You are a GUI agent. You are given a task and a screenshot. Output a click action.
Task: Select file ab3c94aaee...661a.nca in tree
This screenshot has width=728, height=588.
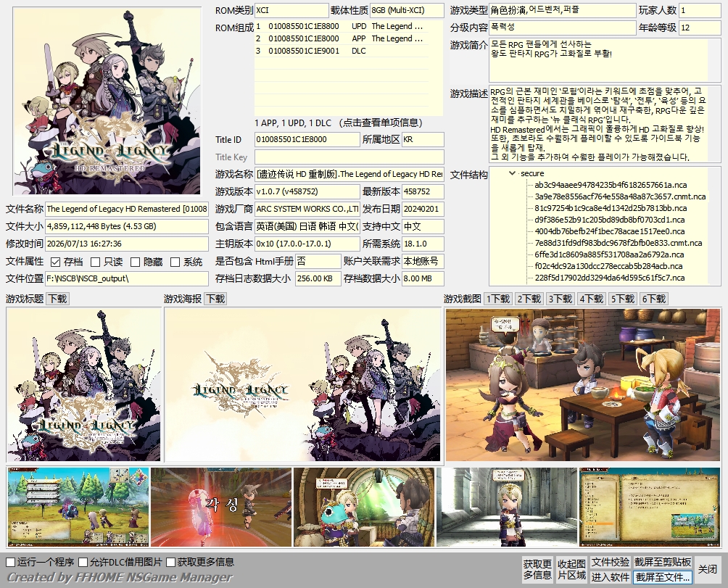[x=611, y=185]
